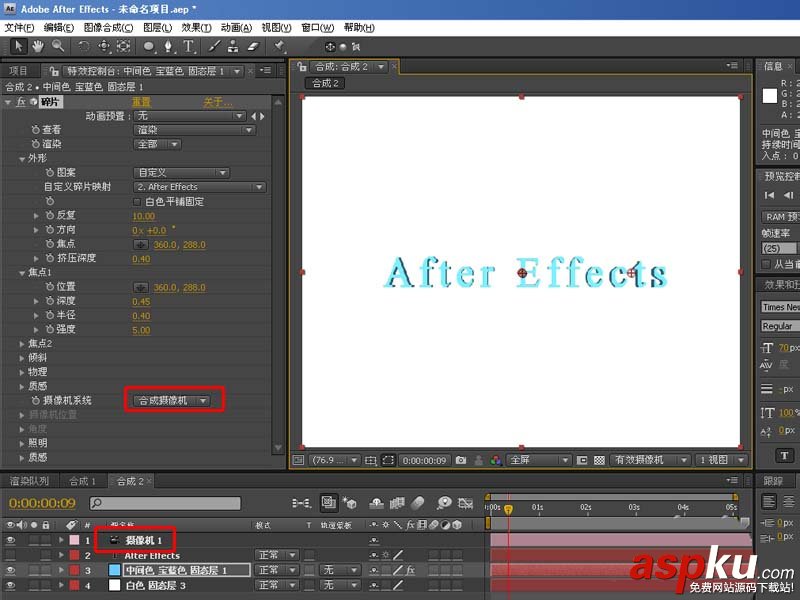Viewport: 800px width, 600px height.
Task: Open the 图案 dropdown set to 自定义
Action: (x=181, y=173)
